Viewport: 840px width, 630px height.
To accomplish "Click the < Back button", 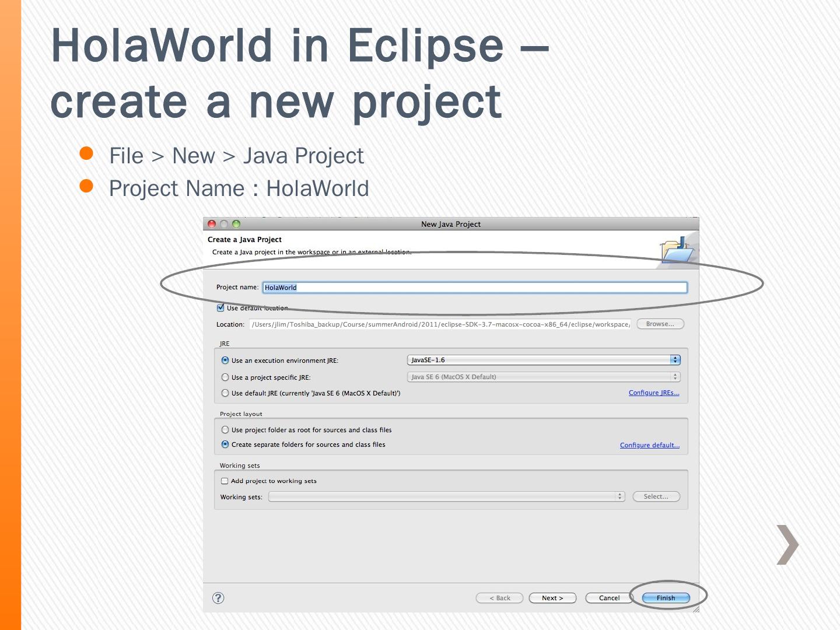I will tap(499, 598).
